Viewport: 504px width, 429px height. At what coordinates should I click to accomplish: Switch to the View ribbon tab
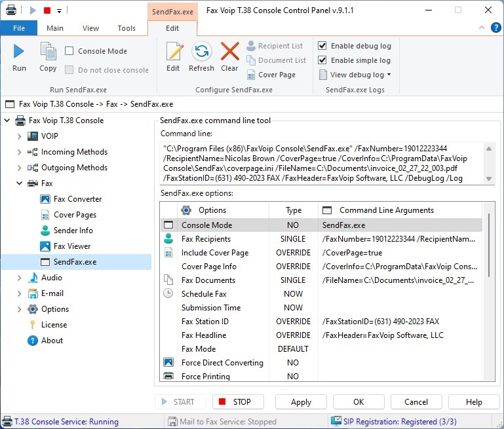coord(90,28)
